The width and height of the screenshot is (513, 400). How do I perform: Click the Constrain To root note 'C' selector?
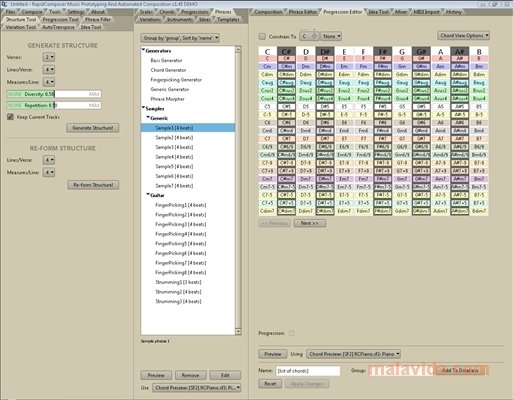pos(309,36)
